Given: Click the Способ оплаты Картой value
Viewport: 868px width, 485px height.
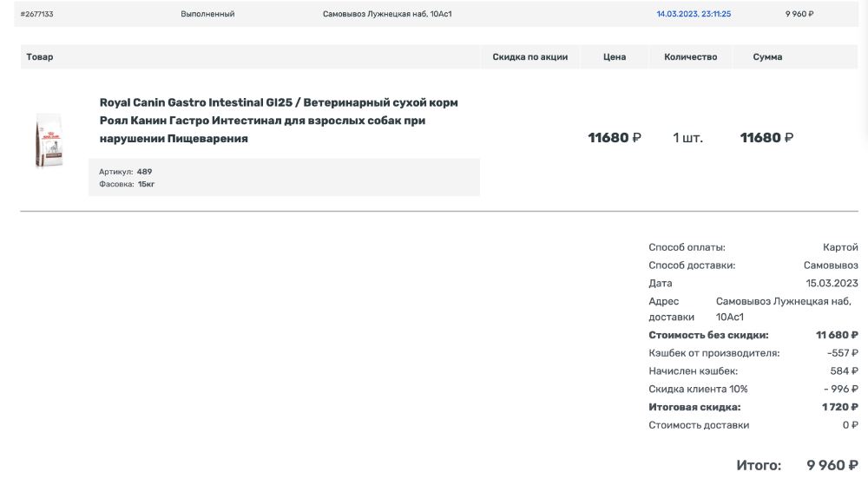Looking at the screenshot, I should [x=840, y=247].
